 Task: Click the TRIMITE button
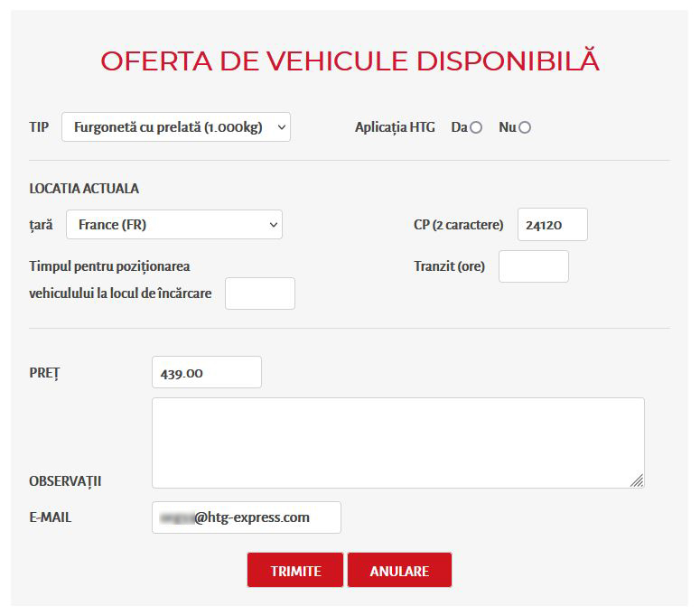(295, 571)
